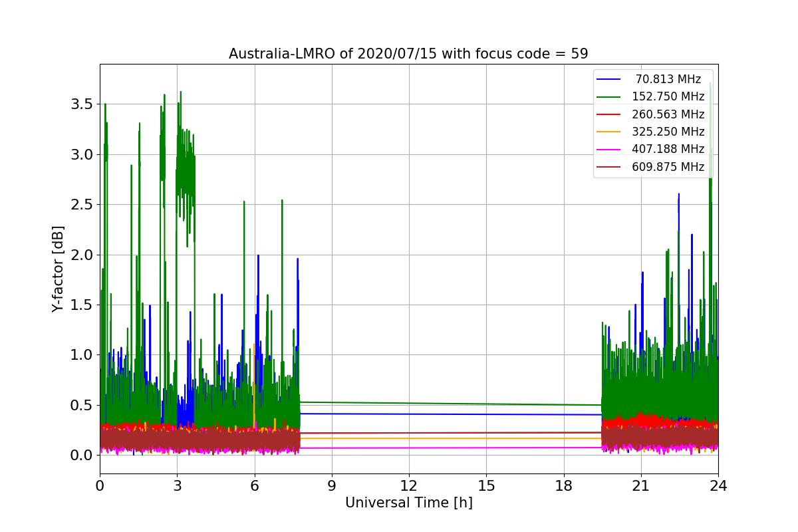Click the 0.5 y-axis tick label
The width and height of the screenshot is (798, 532).
point(82,405)
